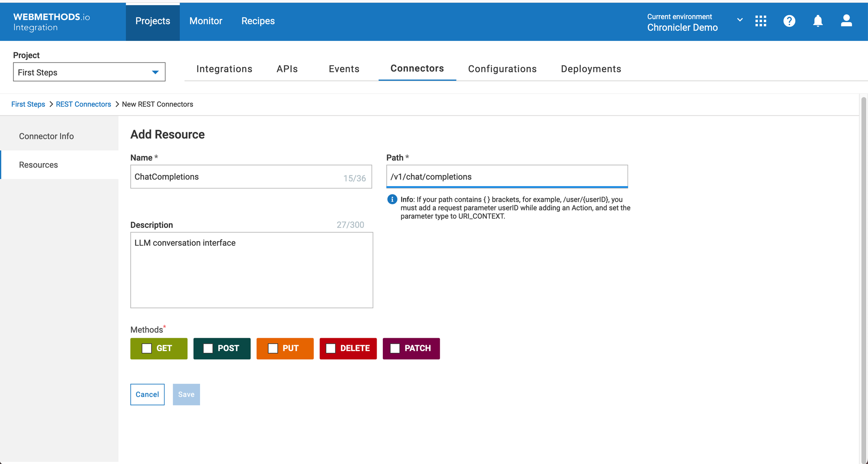Select the PATCH method checkbox
The image size is (868, 464).
pyautogui.click(x=395, y=349)
